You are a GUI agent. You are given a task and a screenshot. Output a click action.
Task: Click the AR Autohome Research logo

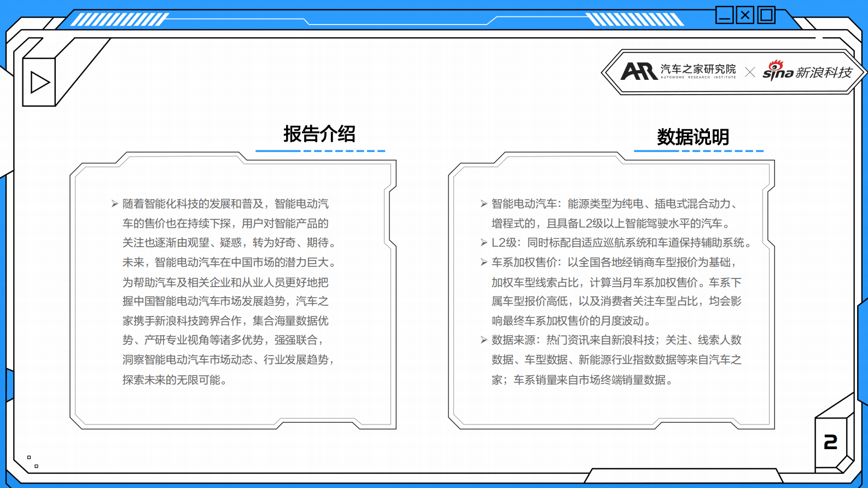click(639, 71)
